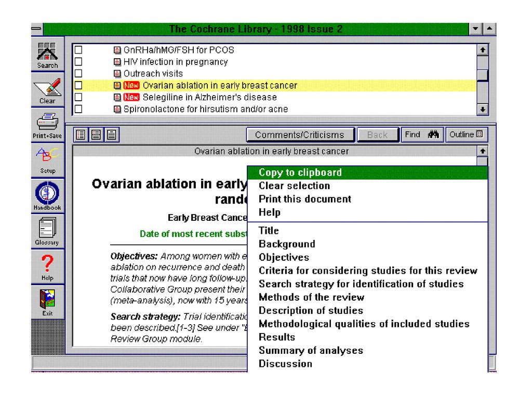
Task: Tick checkbox for Ovarian ablation in early breast cancer
Action: pos(78,85)
